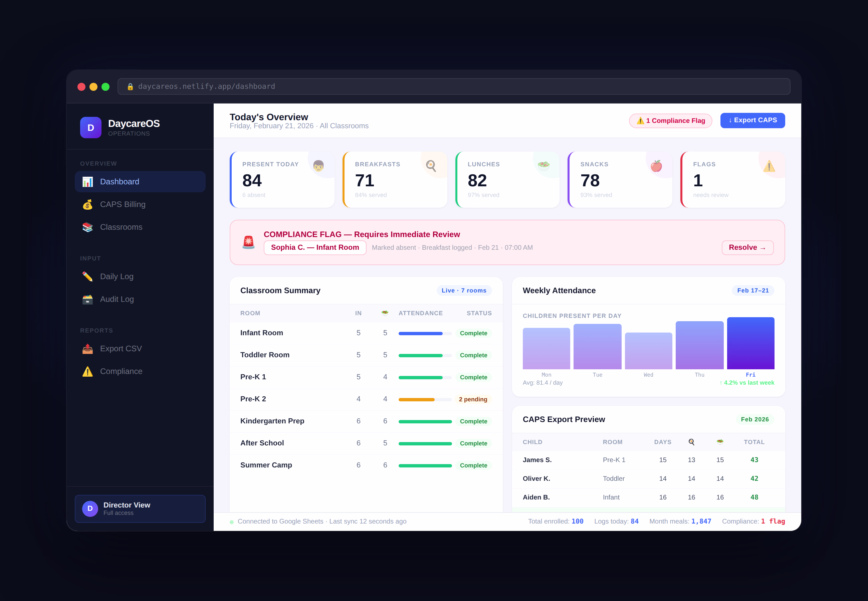Click the Friday bar in Weekly Attendance chart
This screenshot has height=601, width=868.
point(750,344)
